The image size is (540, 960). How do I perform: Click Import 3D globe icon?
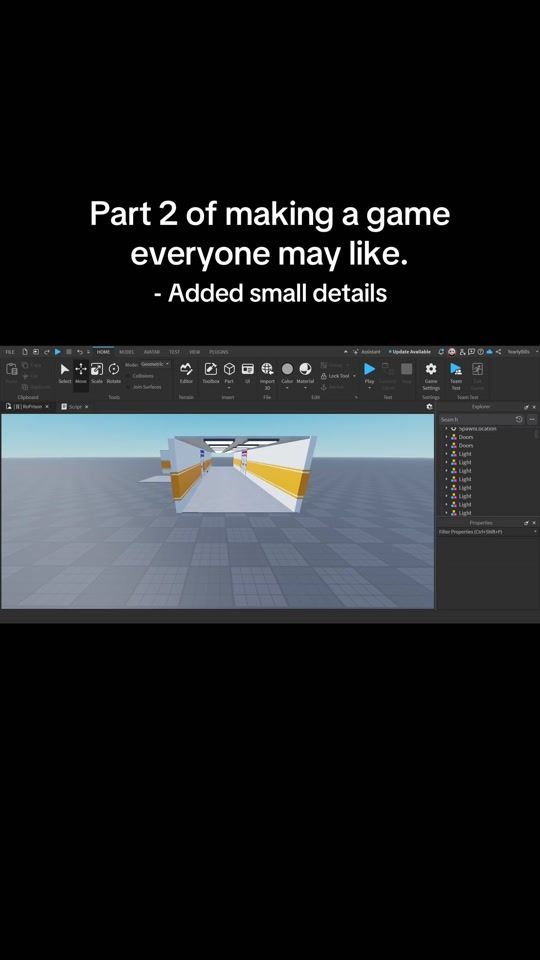point(267,369)
